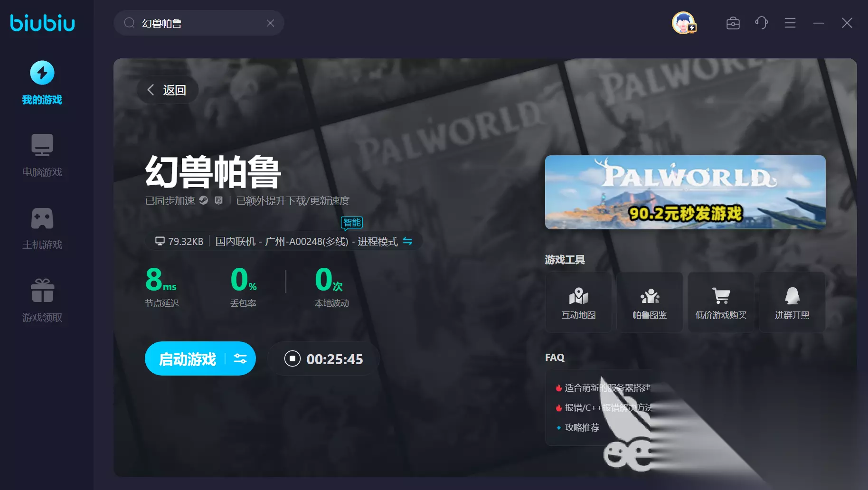Go to Game Claim (游戏领取) section

pyautogui.click(x=42, y=301)
